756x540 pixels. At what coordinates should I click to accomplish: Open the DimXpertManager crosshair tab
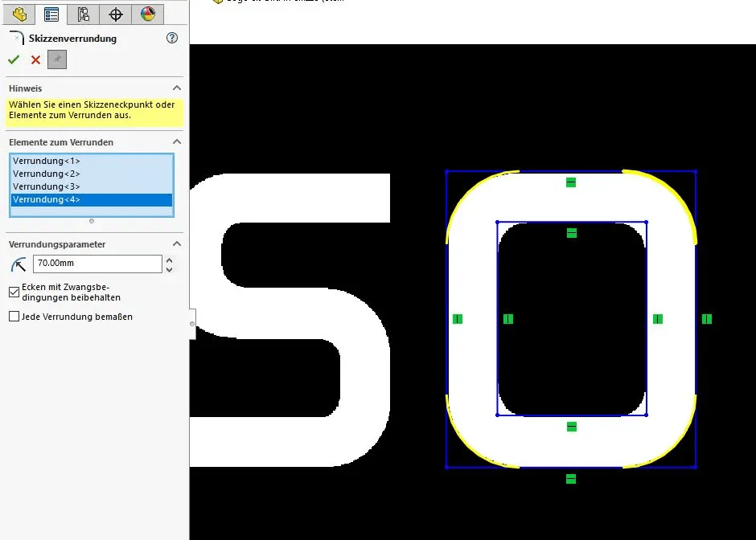(x=116, y=14)
